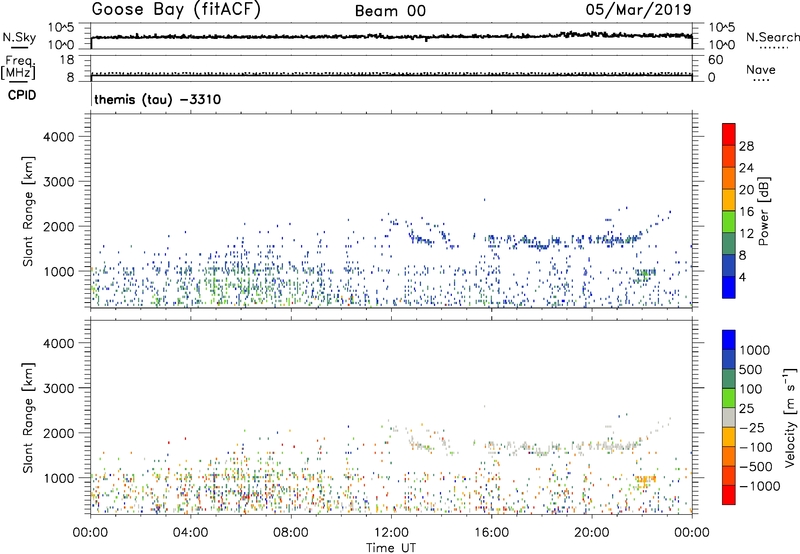Click the blue 4 dB power colorbar swatch

coord(729,287)
